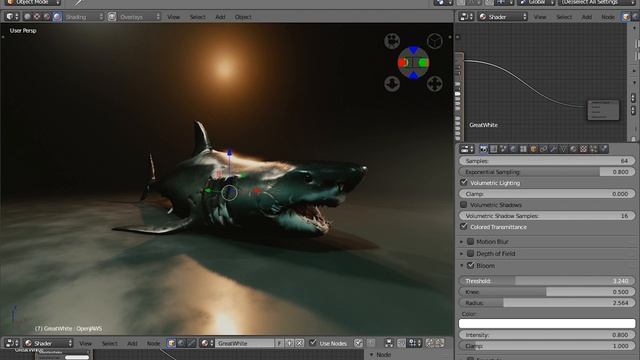
Task: Open the Object Mode dropdown
Action: (x=33, y=2)
